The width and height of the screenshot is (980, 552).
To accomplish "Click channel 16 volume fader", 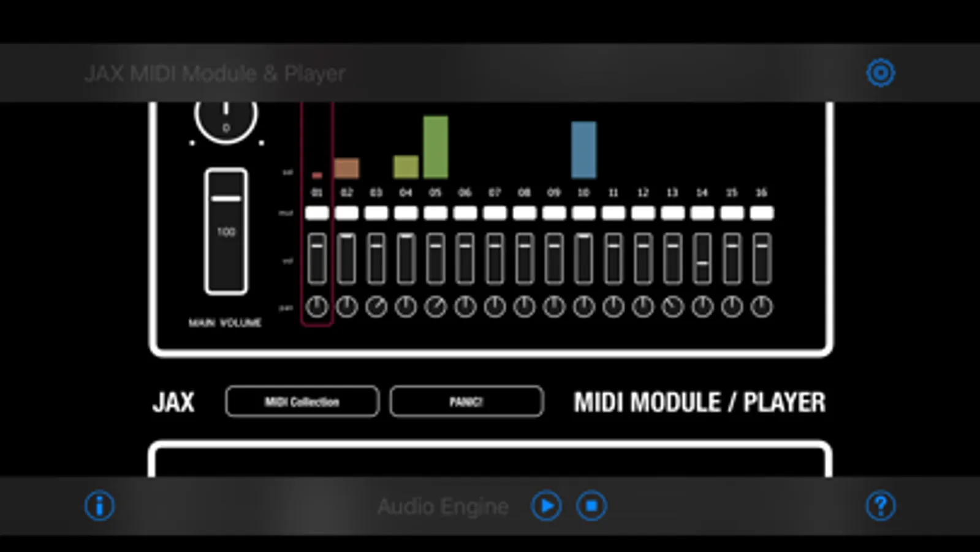I will tap(762, 259).
